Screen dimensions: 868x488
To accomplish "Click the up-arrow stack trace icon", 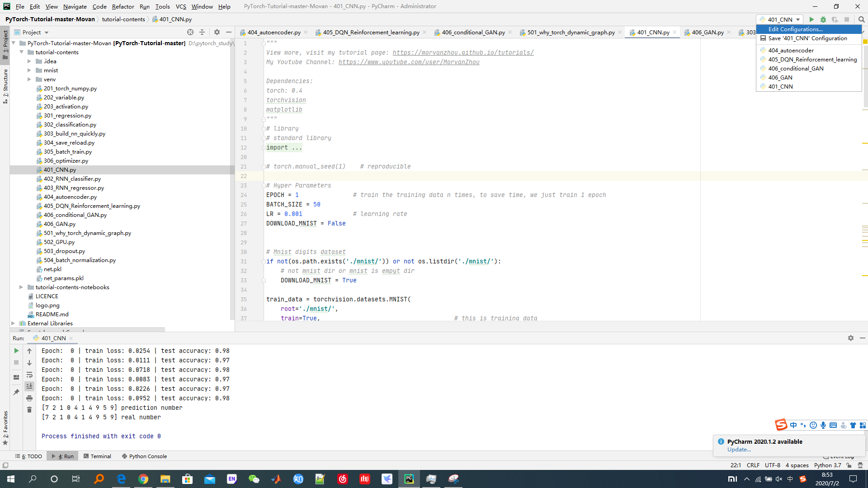I will tap(29, 351).
